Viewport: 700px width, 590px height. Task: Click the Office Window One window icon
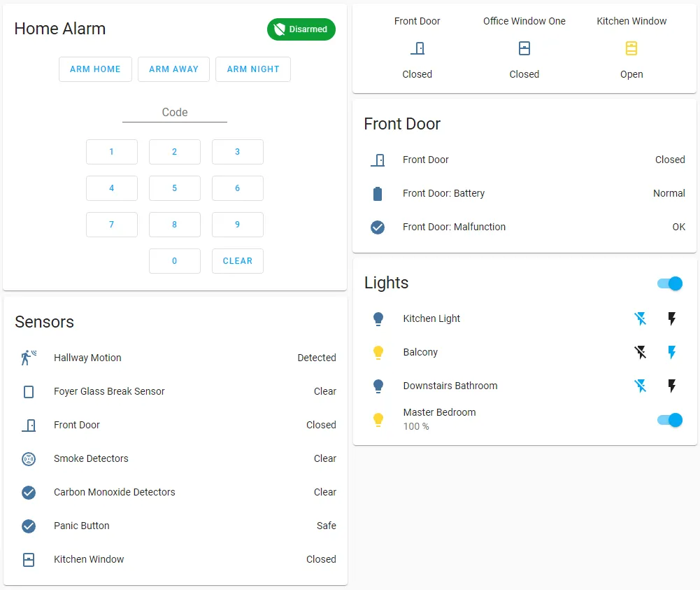click(x=524, y=48)
